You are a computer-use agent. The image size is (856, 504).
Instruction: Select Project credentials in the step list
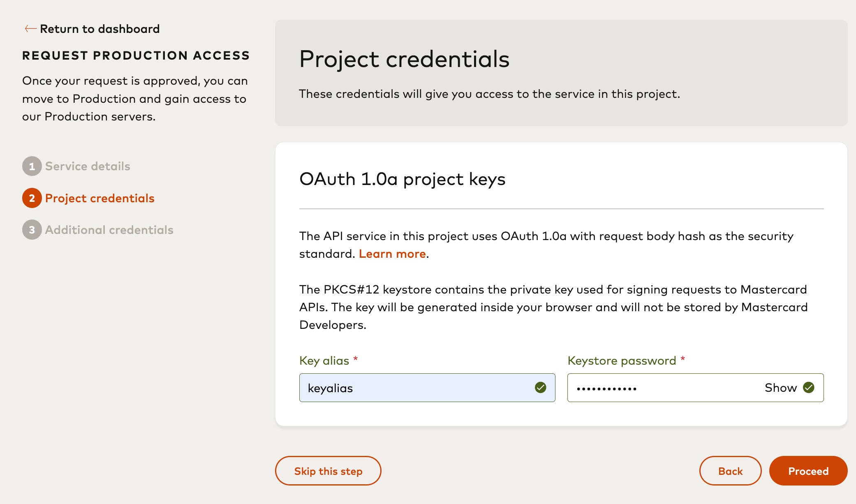(100, 198)
